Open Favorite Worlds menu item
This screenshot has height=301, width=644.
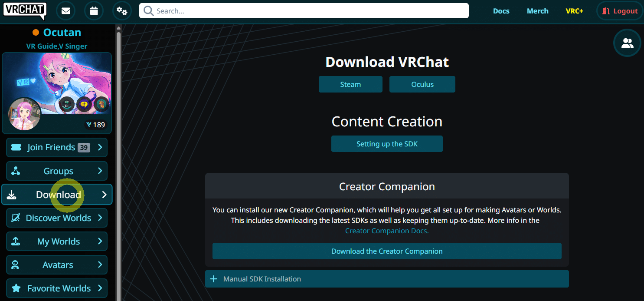click(x=57, y=288)
